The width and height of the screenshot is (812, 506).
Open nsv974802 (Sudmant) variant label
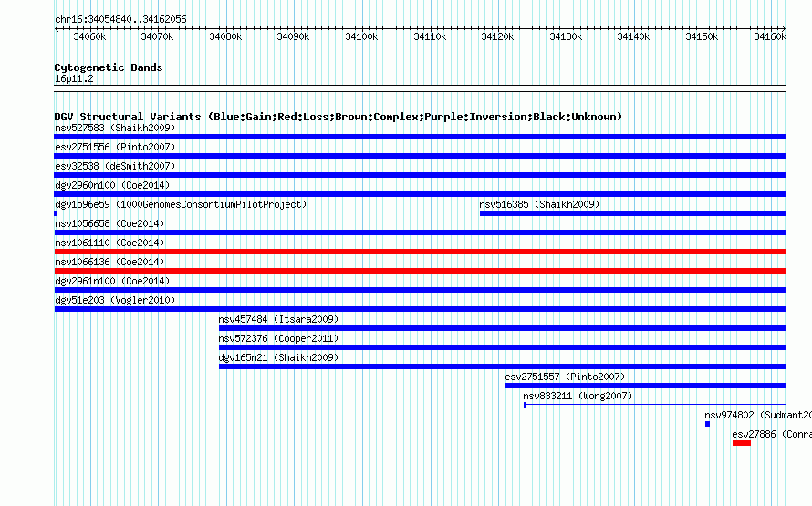coord(757,415)
